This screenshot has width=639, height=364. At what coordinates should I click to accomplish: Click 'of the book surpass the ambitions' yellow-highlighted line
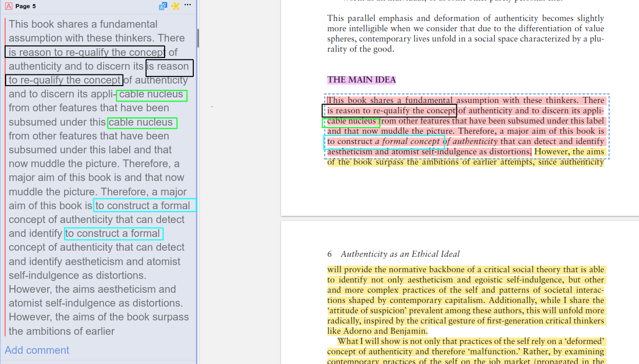tap(466, 162)
